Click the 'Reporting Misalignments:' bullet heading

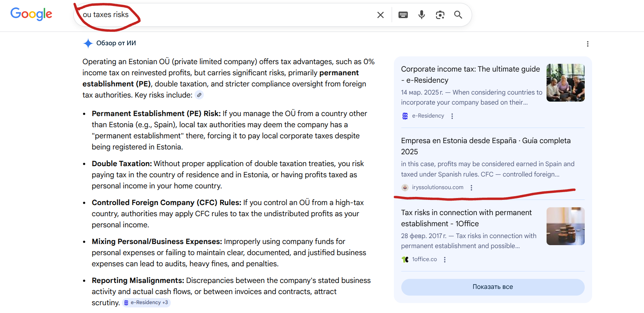[138, 280]
